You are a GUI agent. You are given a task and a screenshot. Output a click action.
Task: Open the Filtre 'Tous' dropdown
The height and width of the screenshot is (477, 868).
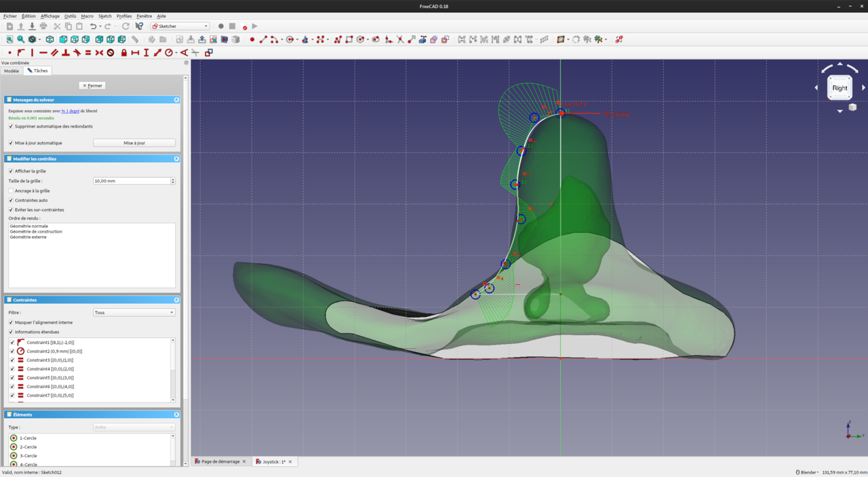[x=134, y=313]
